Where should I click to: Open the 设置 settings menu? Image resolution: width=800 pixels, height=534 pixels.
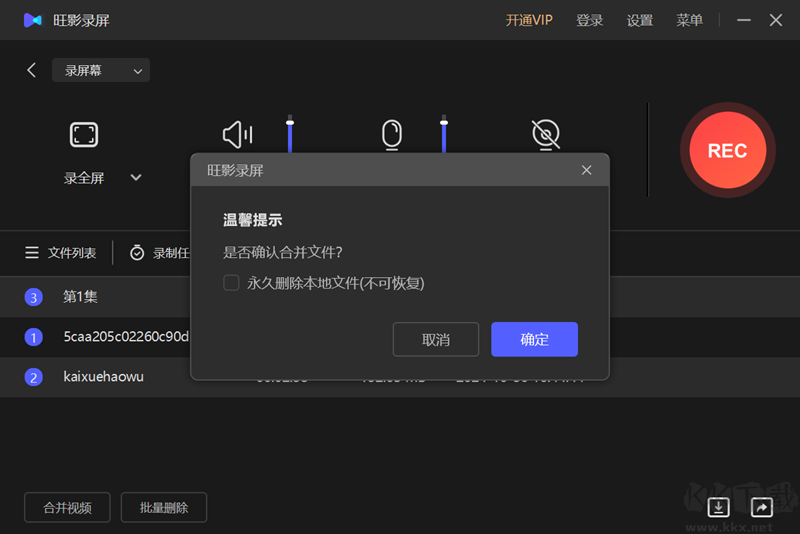coord(640,20)
